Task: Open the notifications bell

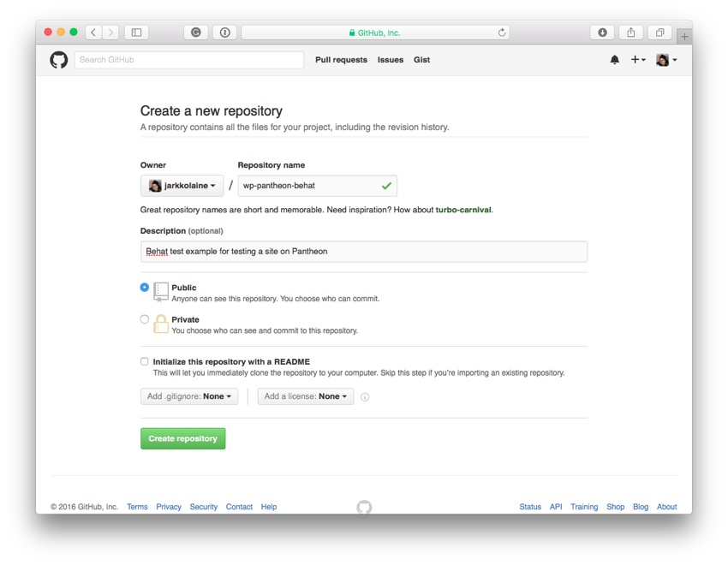Action: tap(614, 59)
